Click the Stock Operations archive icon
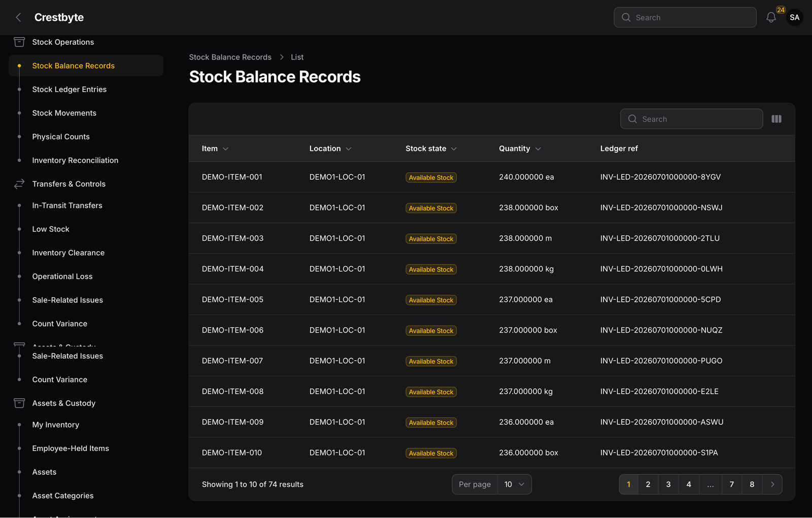The image size is (812, 518). 19,42
